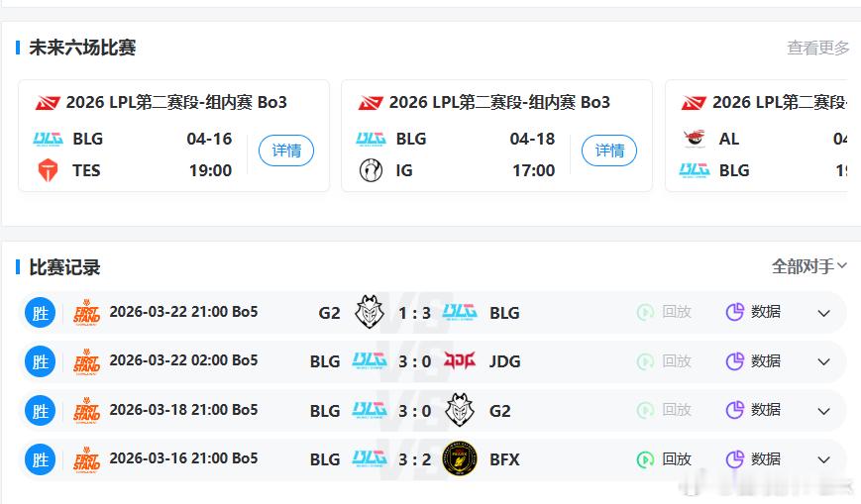Open 数据 for the BLG vs JDG match
This screenshot has width=861, height=504.
point(754,360)
